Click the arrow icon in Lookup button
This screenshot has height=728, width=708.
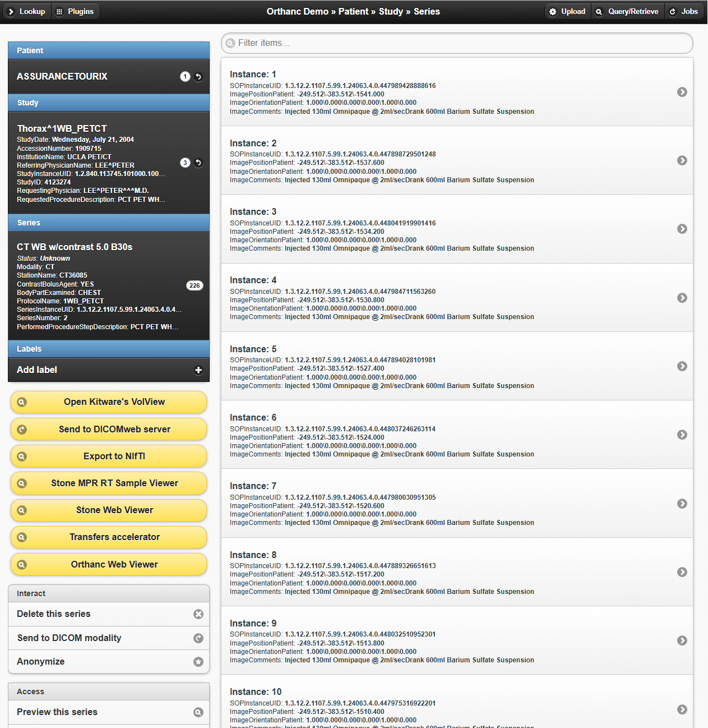[x=11, y=12]
